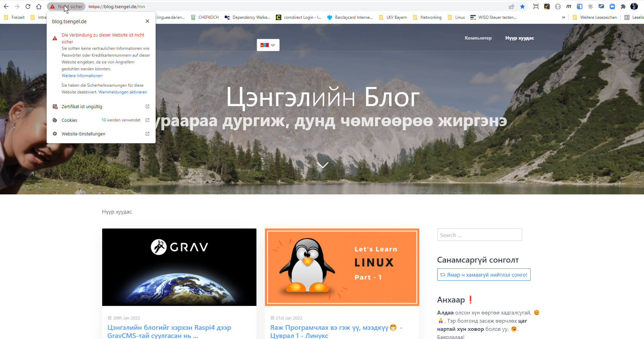Open the Leseliste reading list
The image size is (644, 339).
click(x=634, y=17)
